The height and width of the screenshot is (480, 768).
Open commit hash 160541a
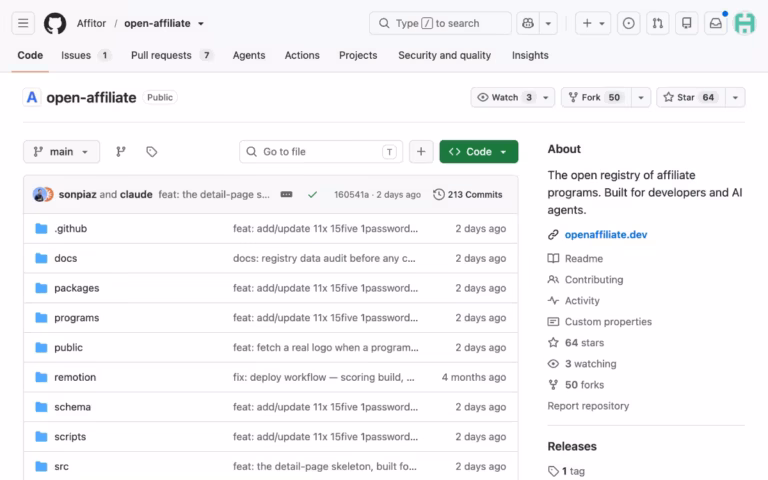pos(351,194)
